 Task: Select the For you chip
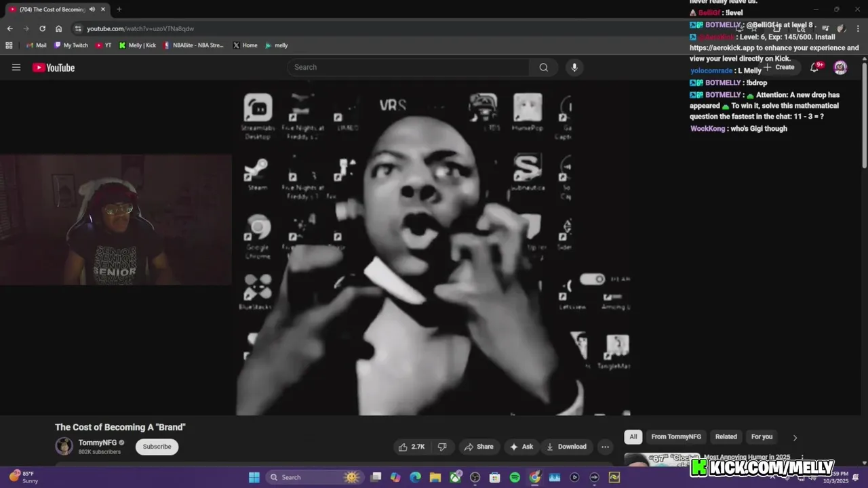click(762, 436)
